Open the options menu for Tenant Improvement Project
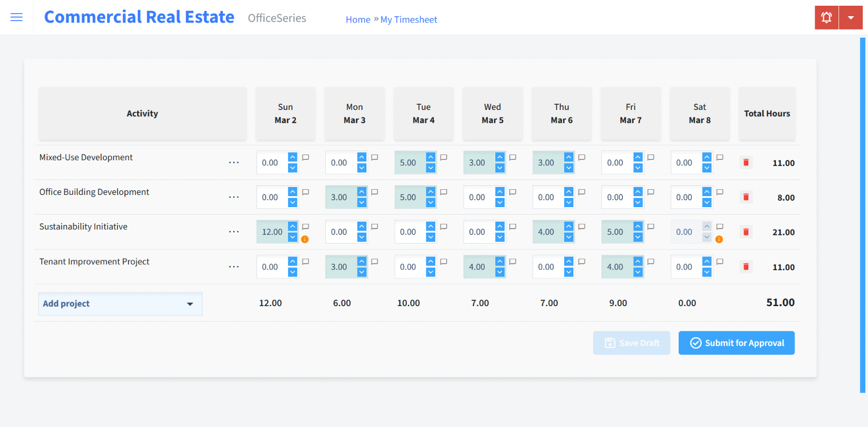This screenshot has width=868, height=427. pos(234,267)
